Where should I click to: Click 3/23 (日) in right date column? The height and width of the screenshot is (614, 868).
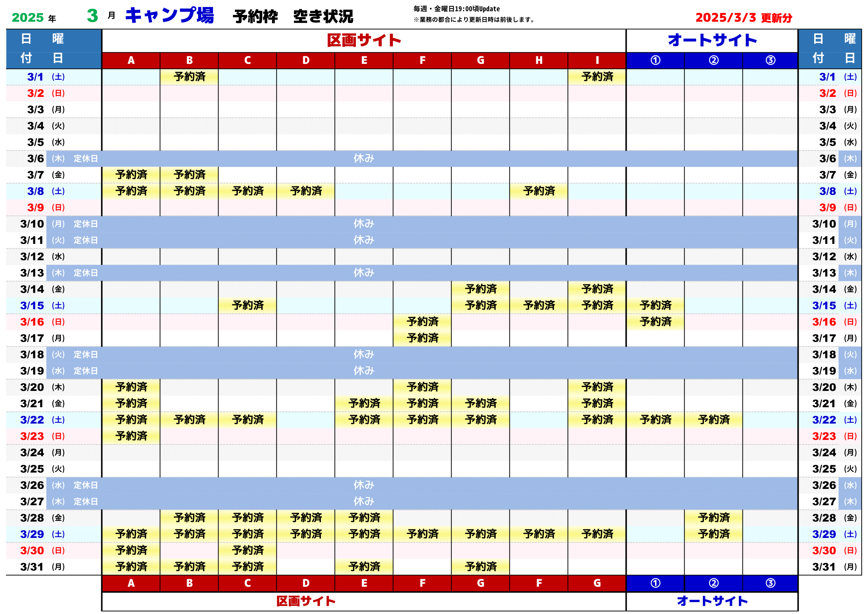point(835,436)
